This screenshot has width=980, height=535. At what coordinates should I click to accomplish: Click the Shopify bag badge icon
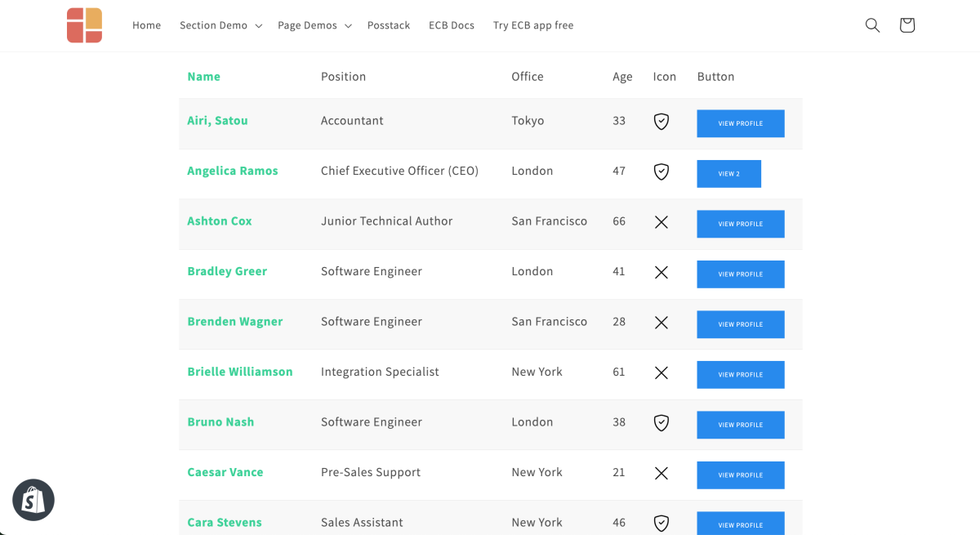pos(33,500)
